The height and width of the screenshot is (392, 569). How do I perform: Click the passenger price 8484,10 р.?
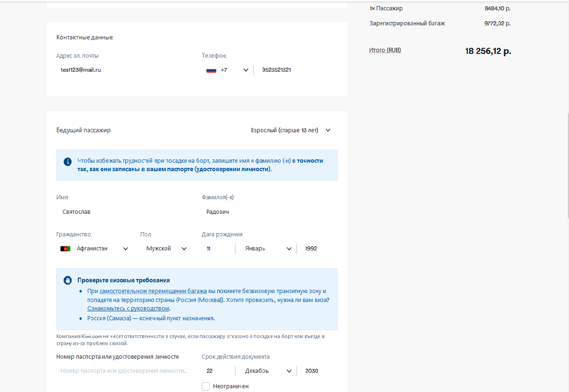tap(498, 8)
